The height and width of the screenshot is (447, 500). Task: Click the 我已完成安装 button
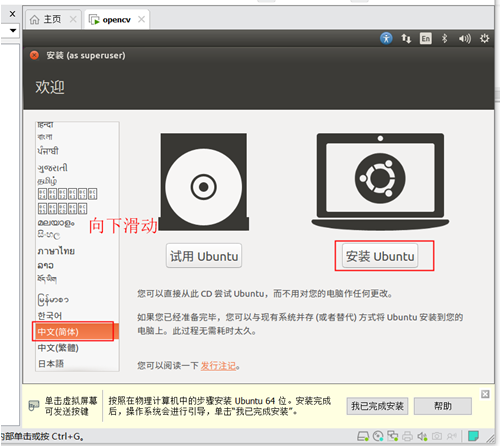[377, 406]
